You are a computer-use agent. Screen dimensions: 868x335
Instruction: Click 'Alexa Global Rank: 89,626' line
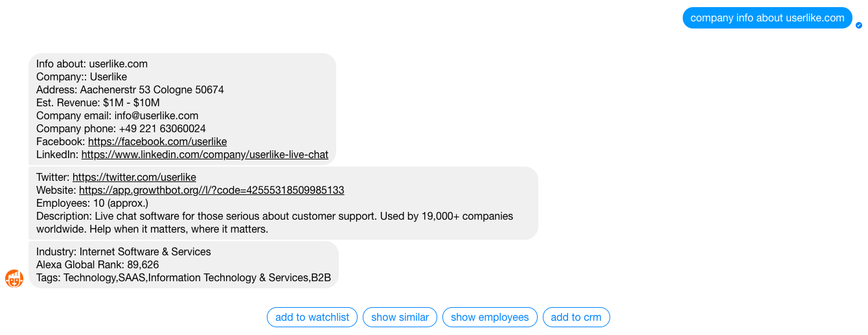click(98, 264)
